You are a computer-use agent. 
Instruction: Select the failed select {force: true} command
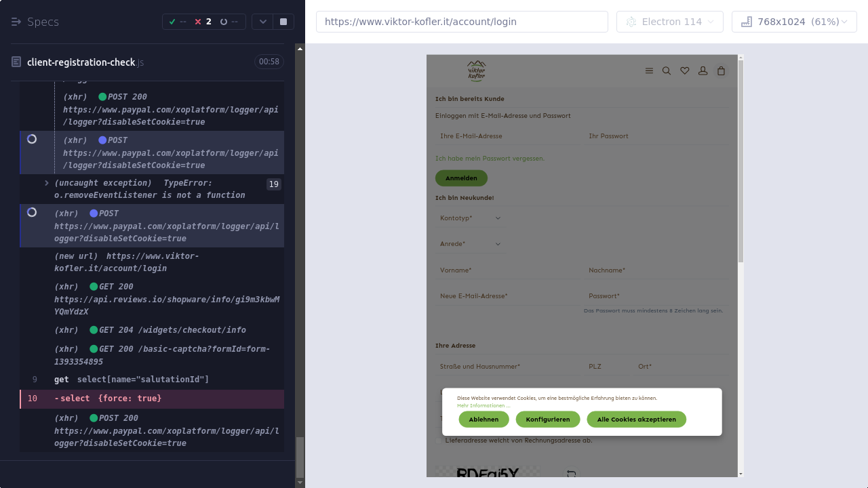point(108,399)
